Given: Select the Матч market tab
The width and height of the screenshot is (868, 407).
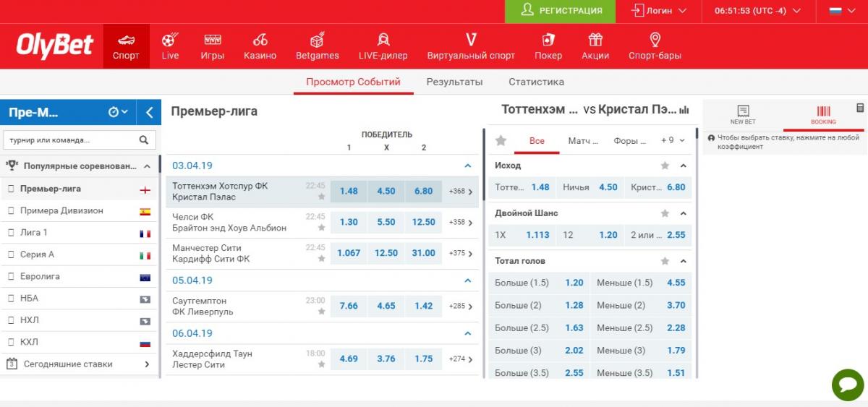Looking at the screenshot, I should pyautogui.click(x=583, y=141).
